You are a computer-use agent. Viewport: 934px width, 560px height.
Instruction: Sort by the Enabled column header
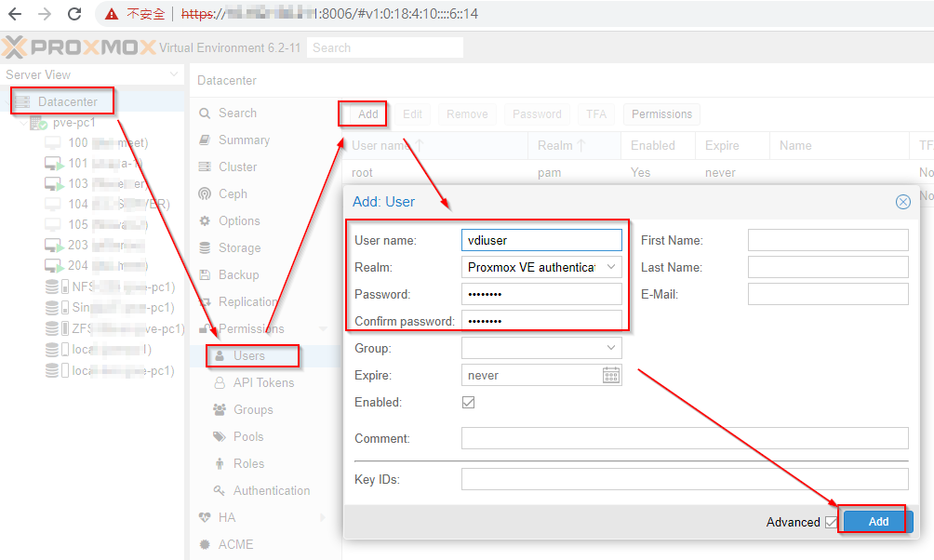[659, 145]
